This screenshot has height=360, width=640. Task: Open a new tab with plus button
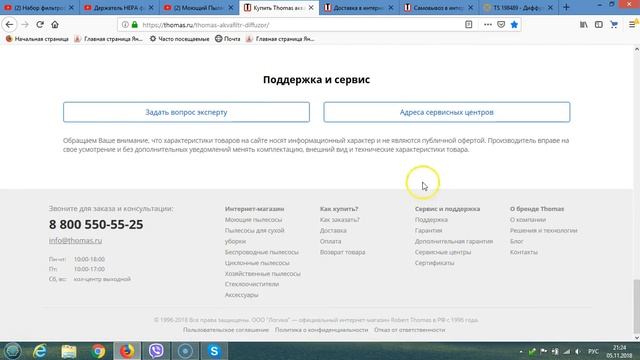pyautogui.click(x=566, y=7)
